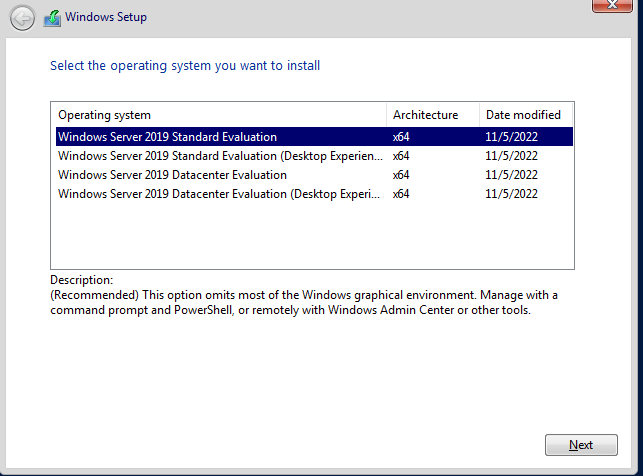Click the Windows Setup title text
643x476 pixels.
108,18
